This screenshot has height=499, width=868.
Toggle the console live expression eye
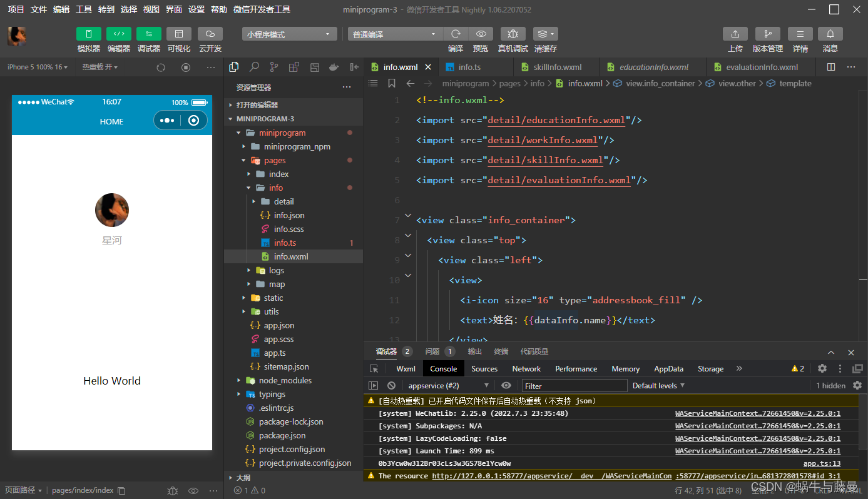click(506, 386)
